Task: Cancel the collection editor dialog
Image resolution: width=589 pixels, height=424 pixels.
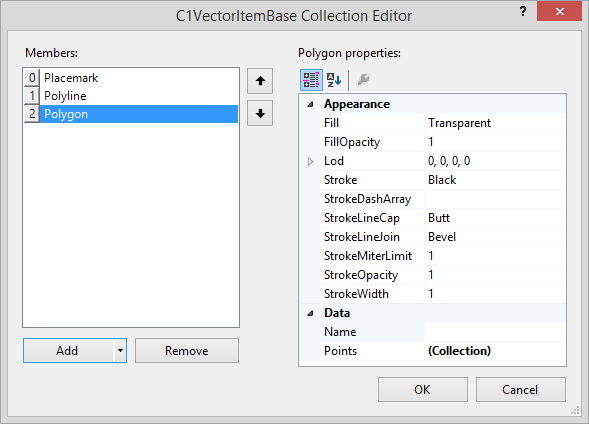Action: pyautogui.click(x=521, y=389)
